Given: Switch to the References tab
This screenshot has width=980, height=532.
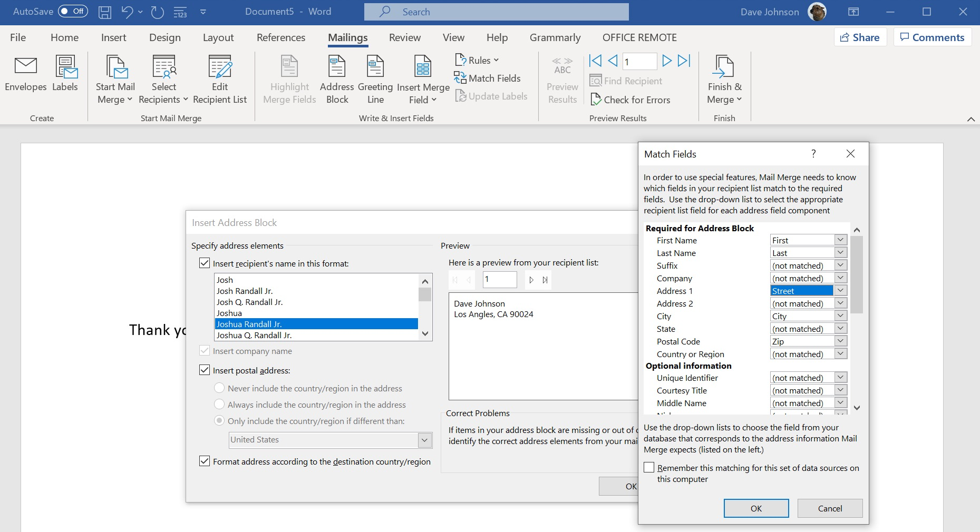Looking at the screenshot, I should click(x=281, y=37).
